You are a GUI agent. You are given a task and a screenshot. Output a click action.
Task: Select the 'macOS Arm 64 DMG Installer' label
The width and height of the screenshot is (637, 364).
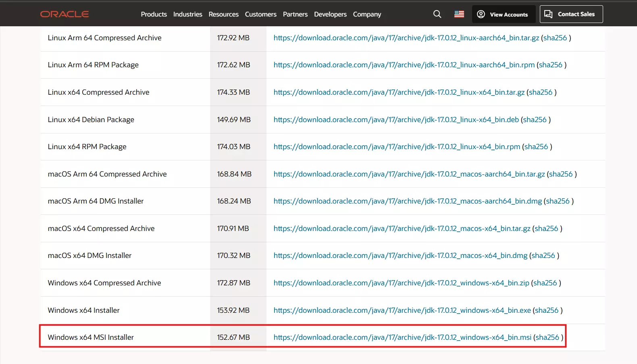[x=96, y=201]
